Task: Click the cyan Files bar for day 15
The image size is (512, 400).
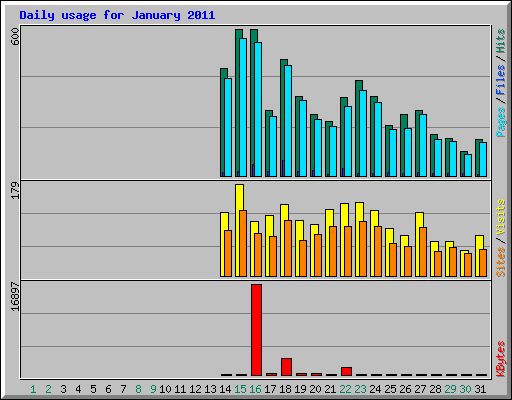Action: [243, 107]
